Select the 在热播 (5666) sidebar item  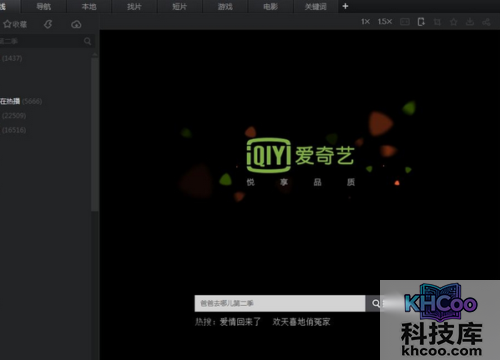click(21, 101)
